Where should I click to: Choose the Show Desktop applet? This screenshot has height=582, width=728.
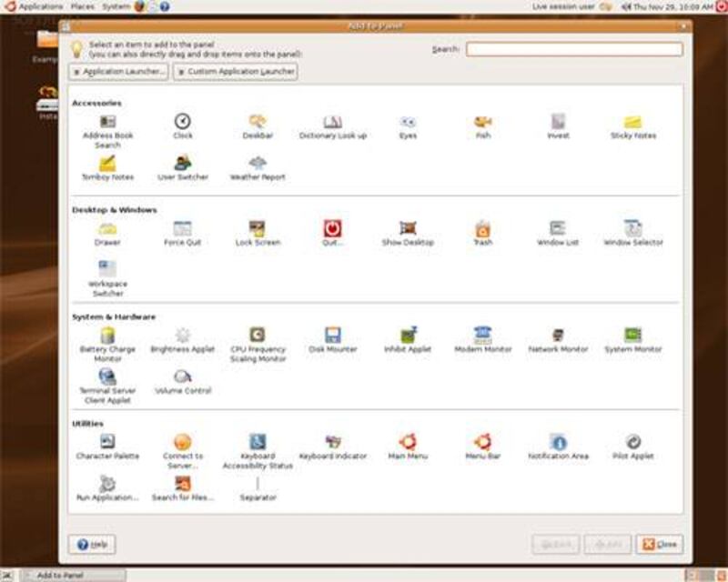click(x=408, y=229)
